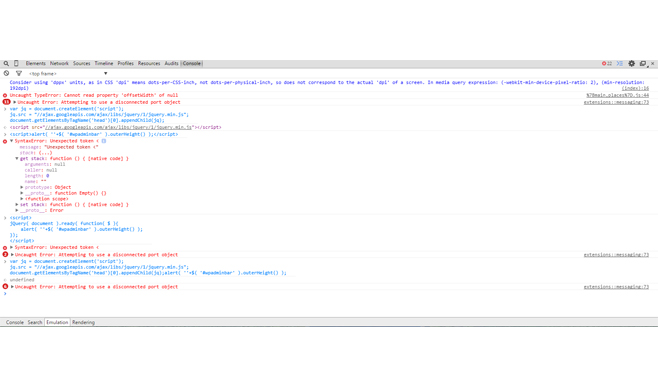Open the Profiles tab

(x=125, y=63)
